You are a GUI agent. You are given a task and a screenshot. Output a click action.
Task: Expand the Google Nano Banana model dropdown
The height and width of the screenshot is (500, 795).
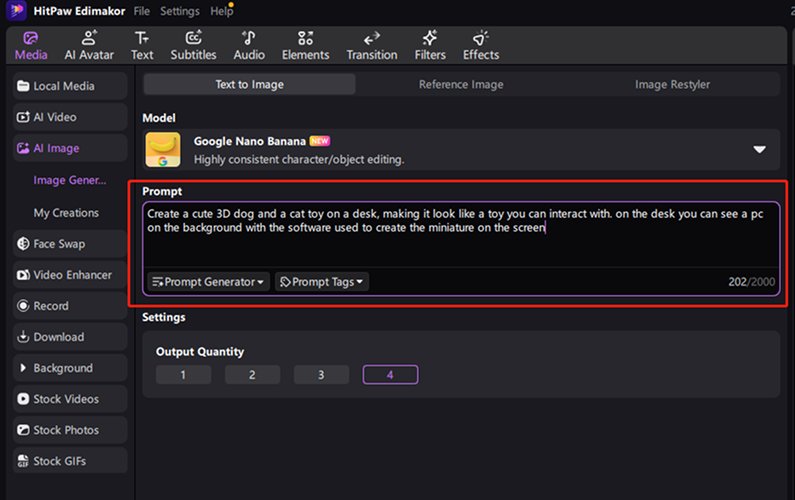pos(759,150)
